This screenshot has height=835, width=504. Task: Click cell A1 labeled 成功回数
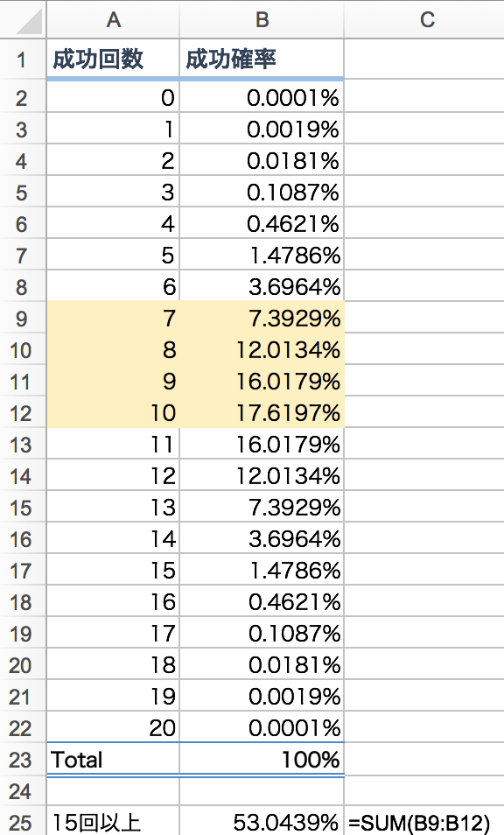tap(113, 59)
